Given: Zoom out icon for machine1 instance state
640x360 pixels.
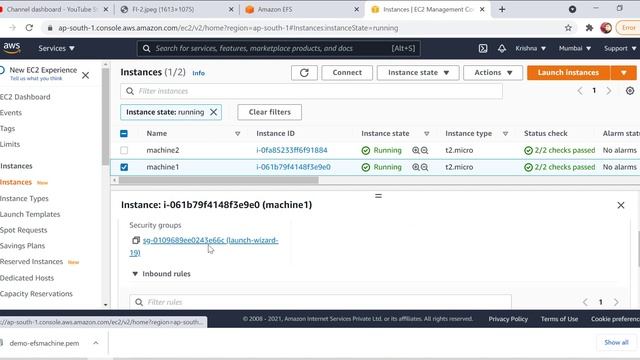Looking at the screenshot, I should [424, 167].
